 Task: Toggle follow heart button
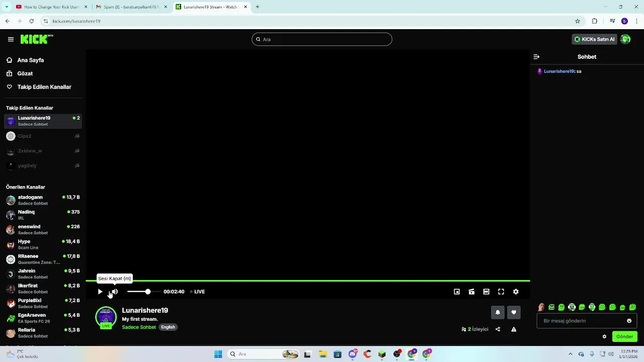pyautogui.click(x=514, y=312)
